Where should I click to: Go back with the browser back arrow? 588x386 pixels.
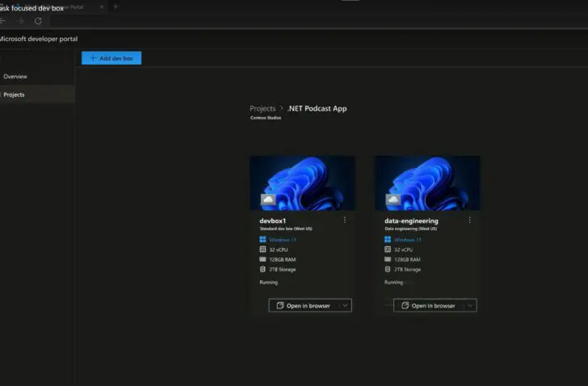2,21
